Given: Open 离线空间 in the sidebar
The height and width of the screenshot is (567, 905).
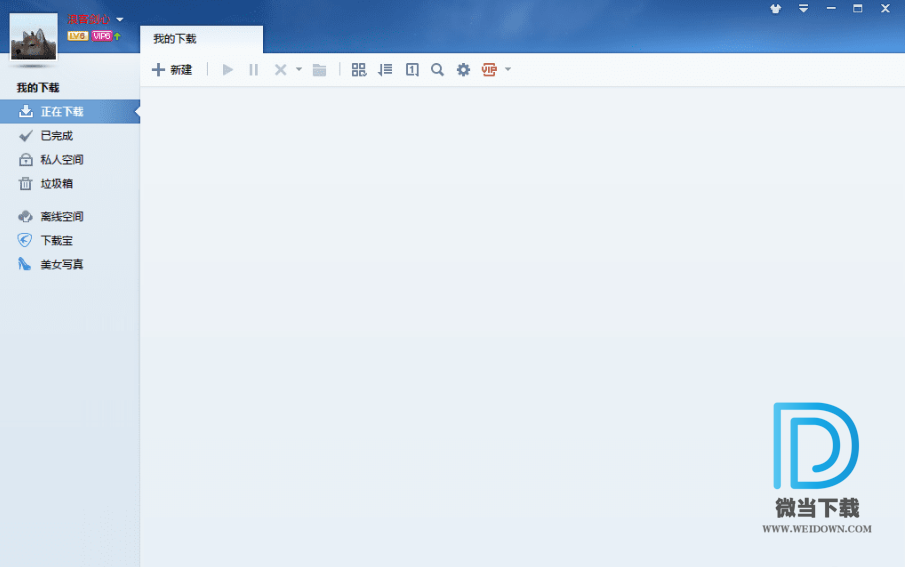Looking at the screenshot, I should (x=62, y=217).
